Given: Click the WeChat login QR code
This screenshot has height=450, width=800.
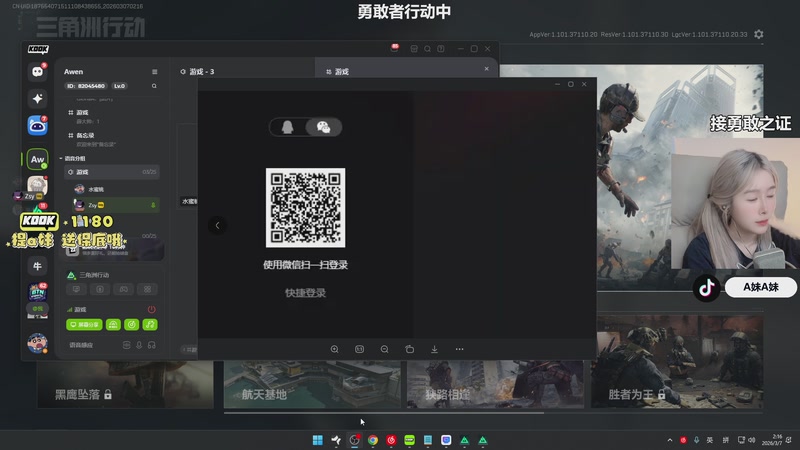Looking at the screenshot, I should pos(305,208).
